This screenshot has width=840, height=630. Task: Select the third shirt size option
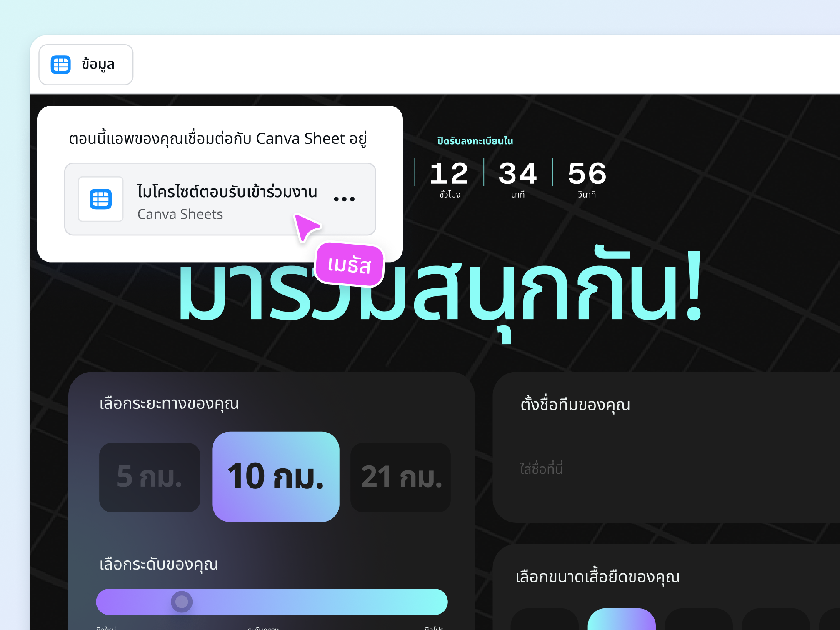click(x=699, y=623)
